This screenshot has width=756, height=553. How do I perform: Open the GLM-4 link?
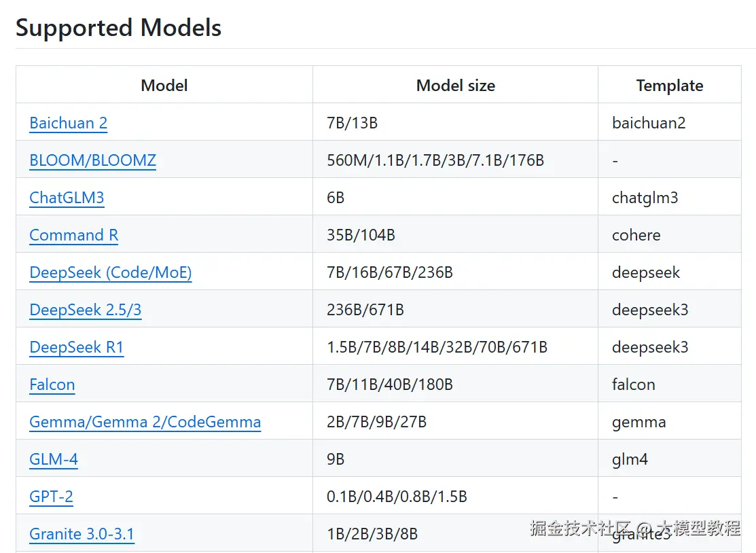(x=54, y=459)
